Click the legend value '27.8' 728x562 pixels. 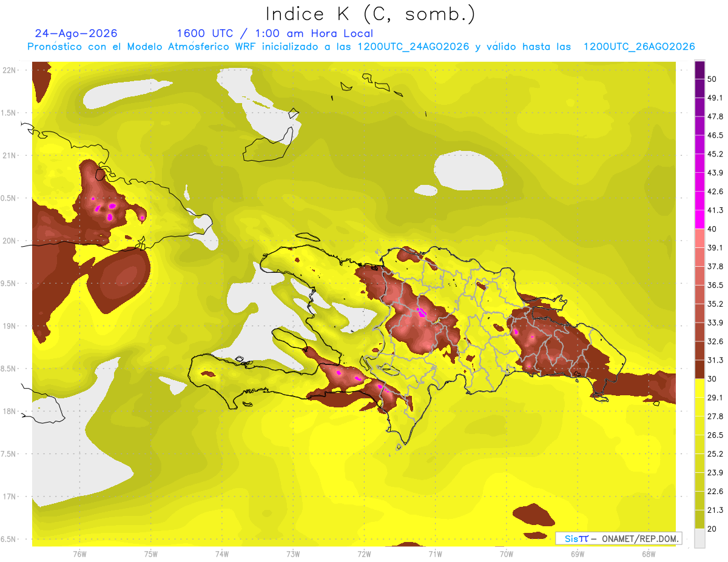tap(715, 416)
